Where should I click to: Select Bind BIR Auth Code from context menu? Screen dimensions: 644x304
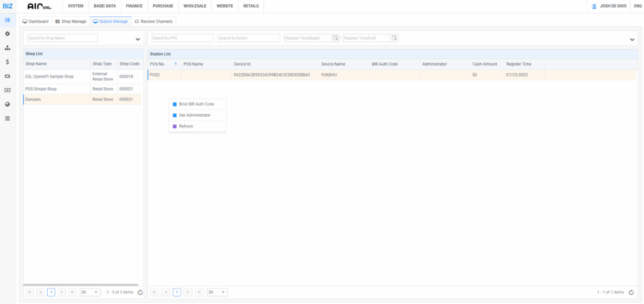point(196,104)
